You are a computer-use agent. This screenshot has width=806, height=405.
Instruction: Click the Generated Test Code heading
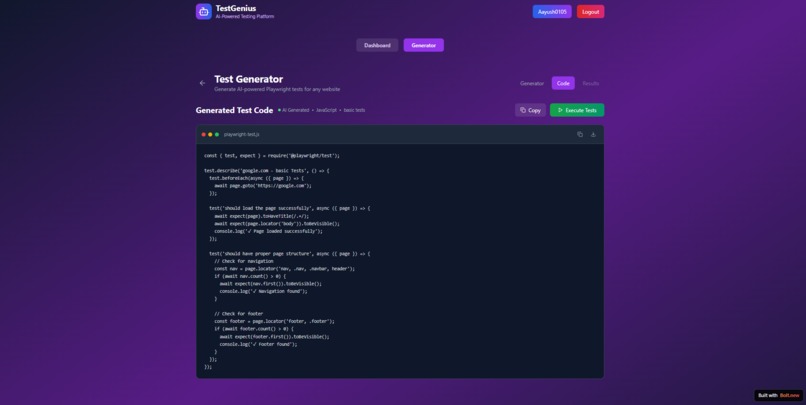coord(234,111)
